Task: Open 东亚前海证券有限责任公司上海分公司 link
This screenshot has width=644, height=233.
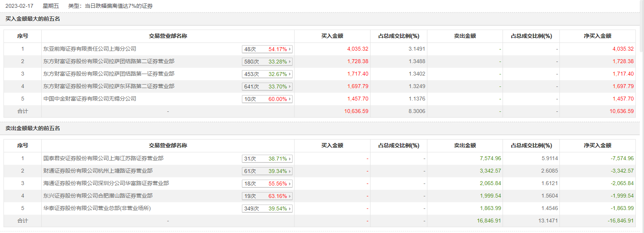Action: pyautogui.click(x=90, y=49)
